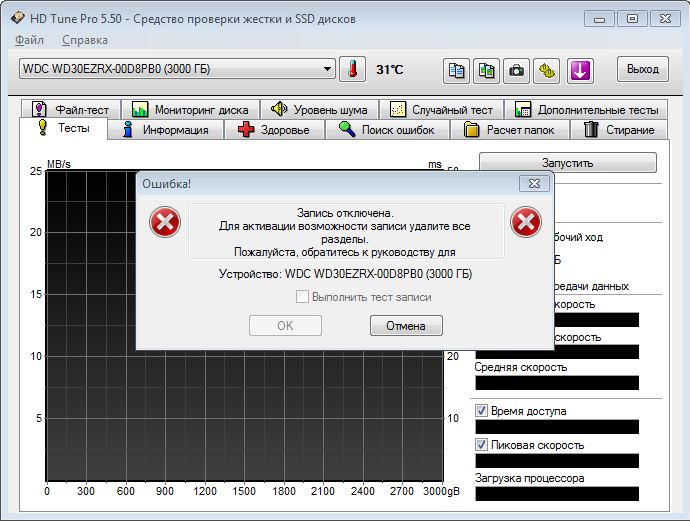The height and width of the screenshot is (521, 690).
Task: Switch to the Поиск ошибок tab
Action: click(x=387, y=130)
